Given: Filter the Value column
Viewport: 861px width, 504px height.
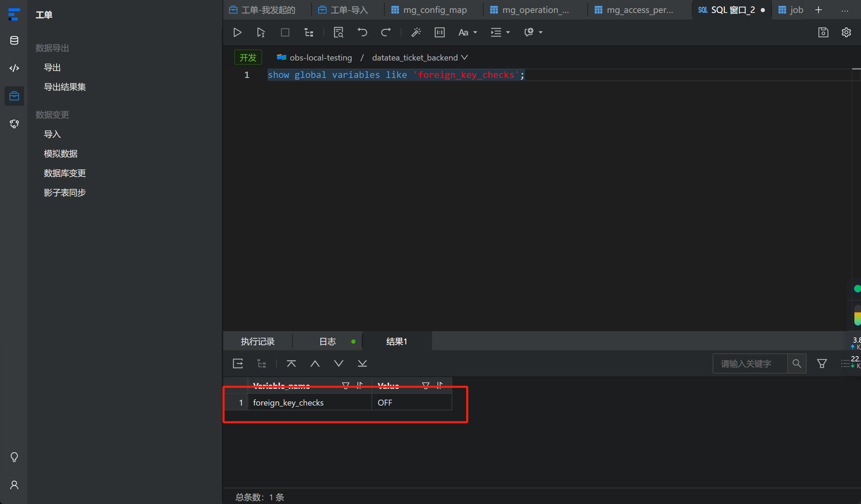Looking at the screenshot, I should (x=425, y=385).
